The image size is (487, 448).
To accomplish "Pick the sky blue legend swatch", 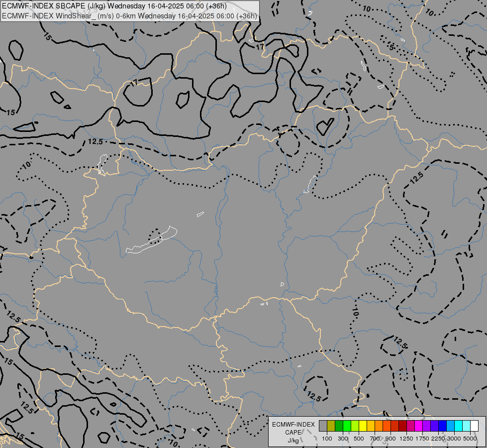I will tap(450, 426).
